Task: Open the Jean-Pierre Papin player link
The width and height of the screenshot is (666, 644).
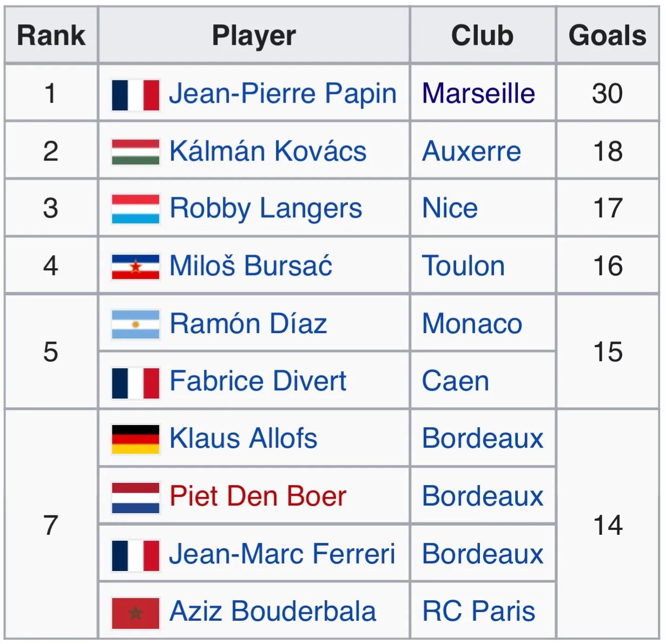Action: (x=282, y=94)
